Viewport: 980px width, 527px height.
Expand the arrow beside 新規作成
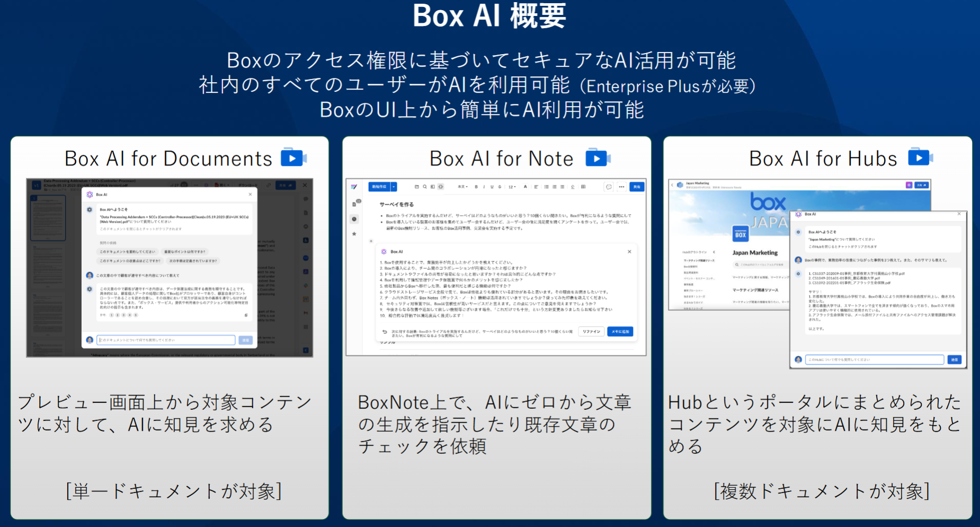pyautogui.click(x=394, y=187)
